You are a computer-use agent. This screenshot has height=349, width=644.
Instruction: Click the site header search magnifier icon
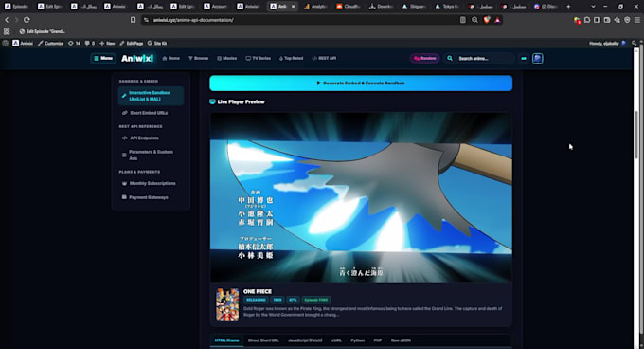point(450,59)
